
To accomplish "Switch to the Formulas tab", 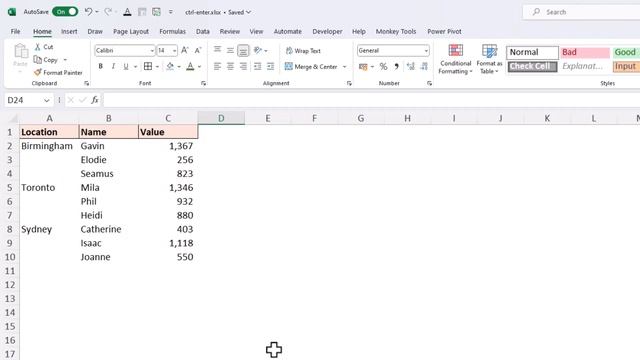I will 172,31.
